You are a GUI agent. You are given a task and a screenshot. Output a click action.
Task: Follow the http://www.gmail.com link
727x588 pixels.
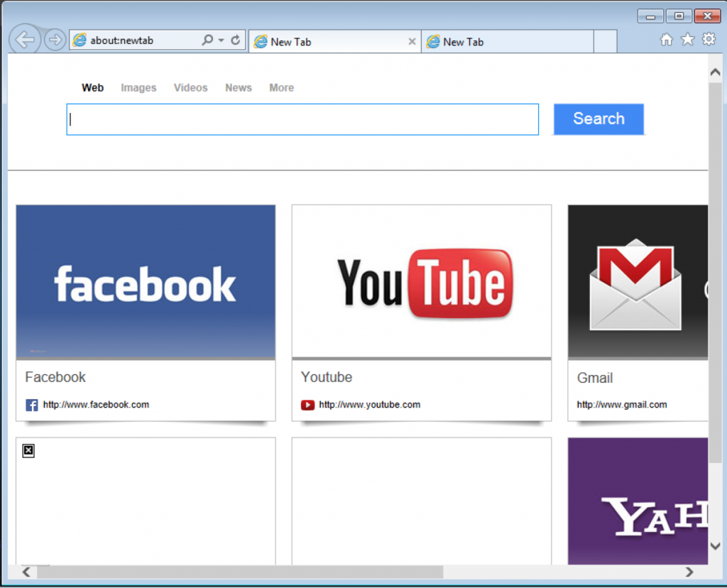[x=622, y=405]
